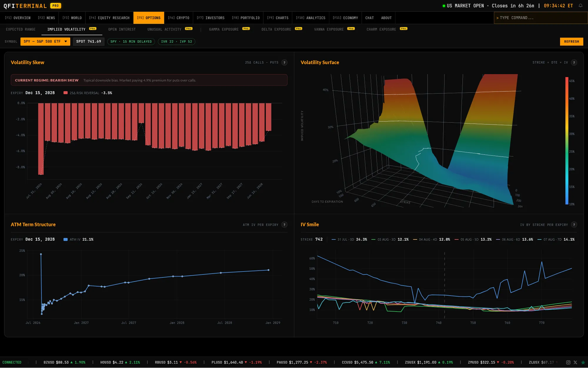
Task: Go to F3 World menu
Action: [x=72, y=18]
